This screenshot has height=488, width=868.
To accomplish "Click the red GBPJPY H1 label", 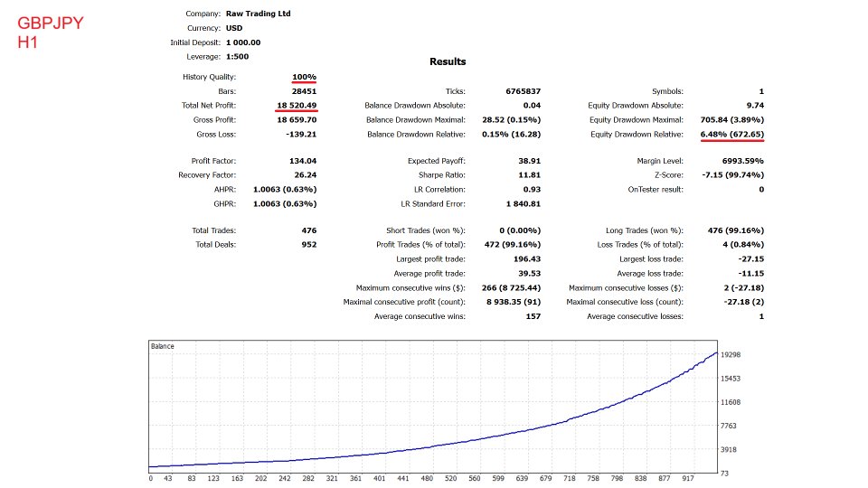I will coord(51,33).
